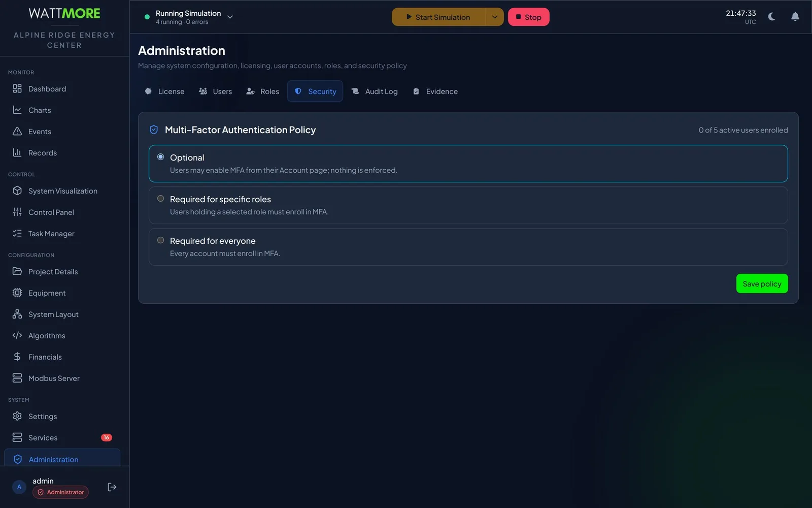Image resolution: width=812 pixels, height=508 pixels.
Task: Open the Start Simulation options arrow
Action: point(495,17)
